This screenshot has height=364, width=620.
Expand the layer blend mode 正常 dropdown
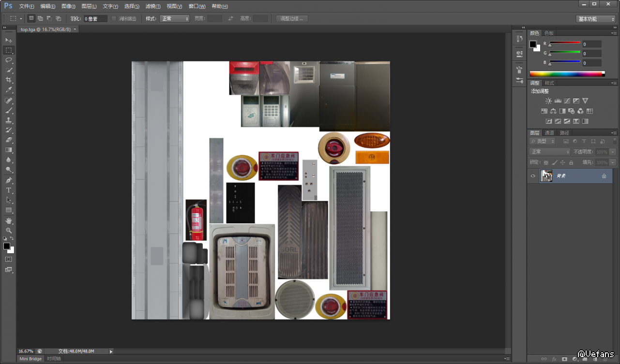point(550,152)
